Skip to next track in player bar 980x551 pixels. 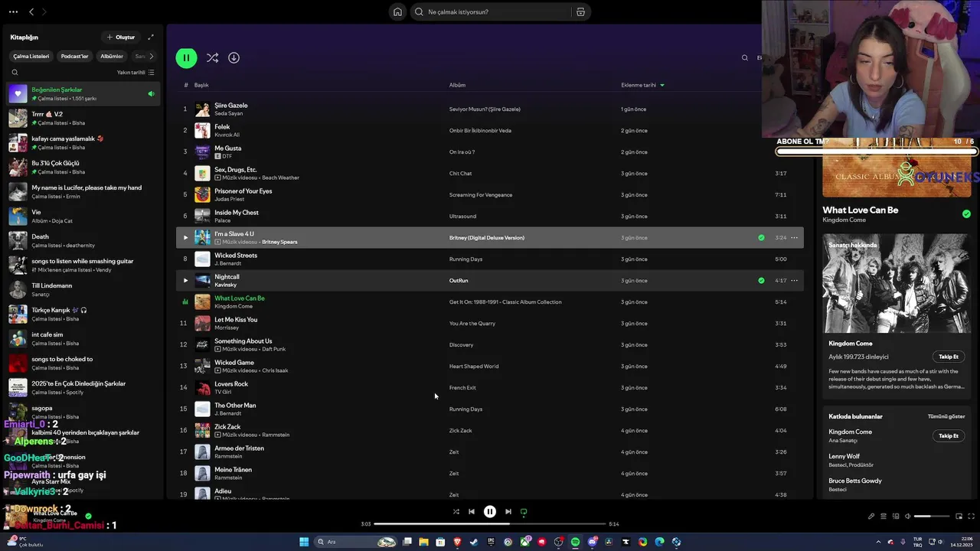[508, 512]
